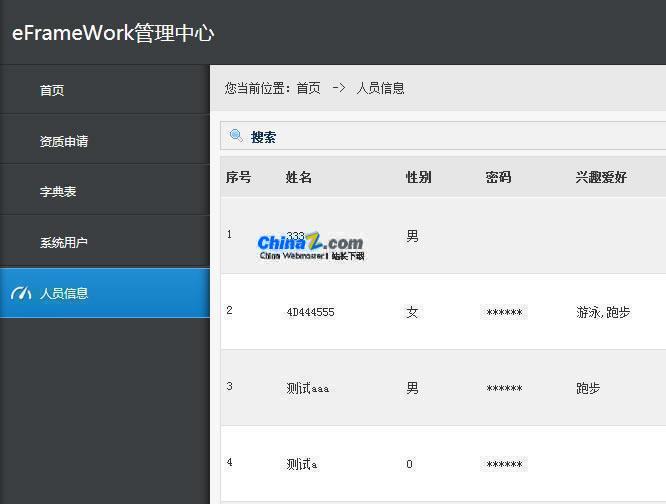The width and height of the screenshot is (666, 504).
Task: Click the 游泳,跑步 hobby cell
Action: coord(603,312)
